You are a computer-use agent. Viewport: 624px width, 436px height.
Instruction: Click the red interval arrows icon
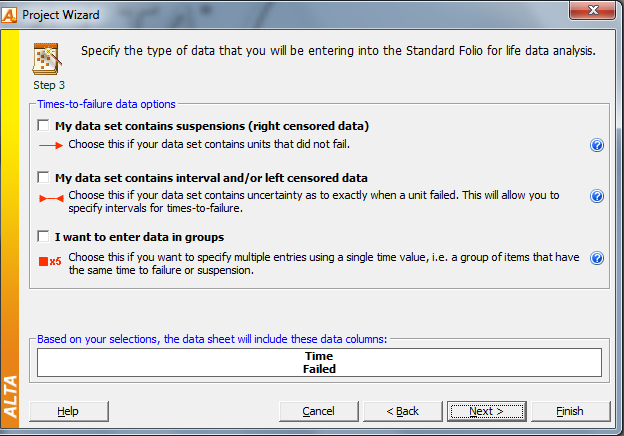[x=51, y=198]
